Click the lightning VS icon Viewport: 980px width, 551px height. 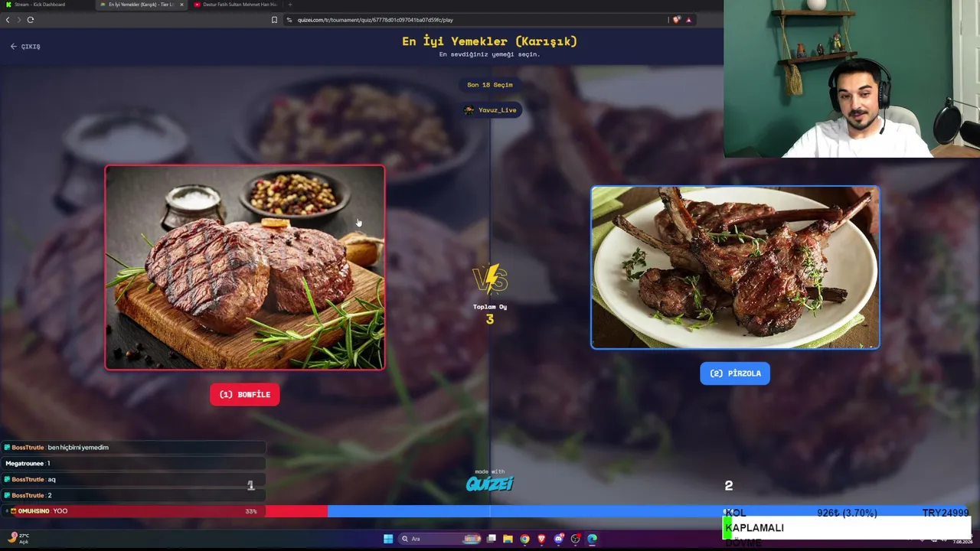(490, 279)
